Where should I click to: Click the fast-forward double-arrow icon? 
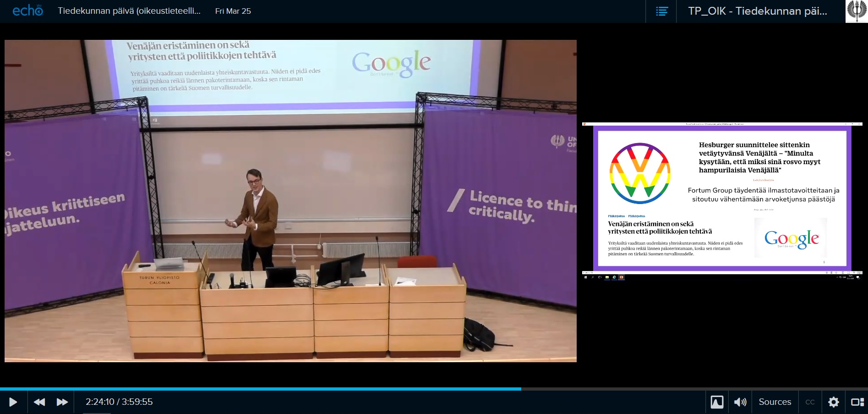point(62,402)
